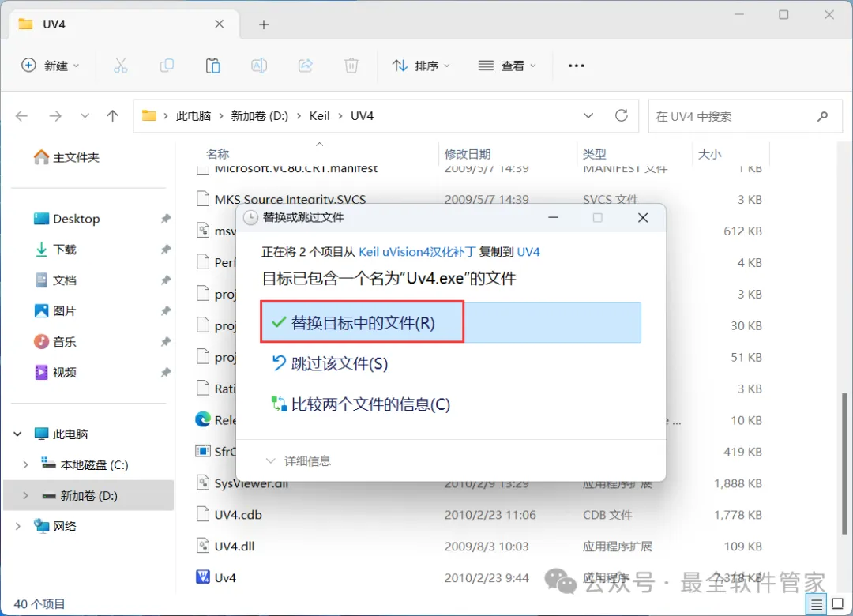Viewport: 853px width, 616px height.
Task: Open the New (新建) dropdown
Action: pyautogui.click(x=51, y=66)
